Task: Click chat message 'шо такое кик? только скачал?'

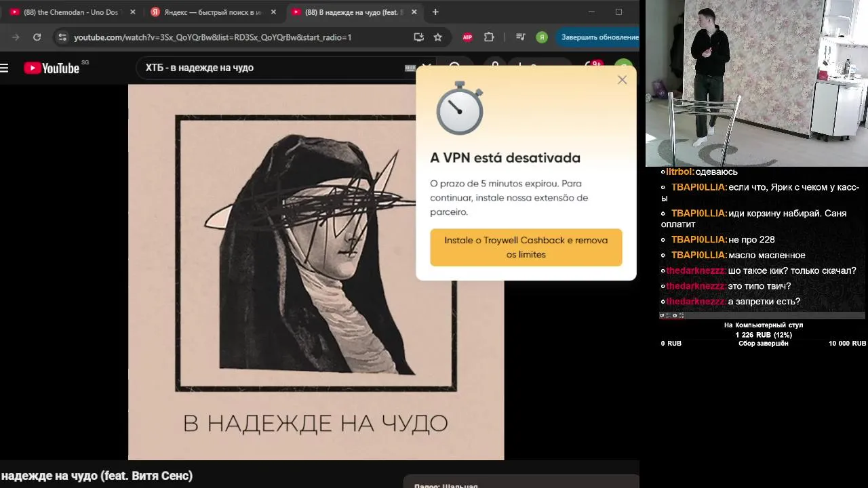Action: click(792, 270)
